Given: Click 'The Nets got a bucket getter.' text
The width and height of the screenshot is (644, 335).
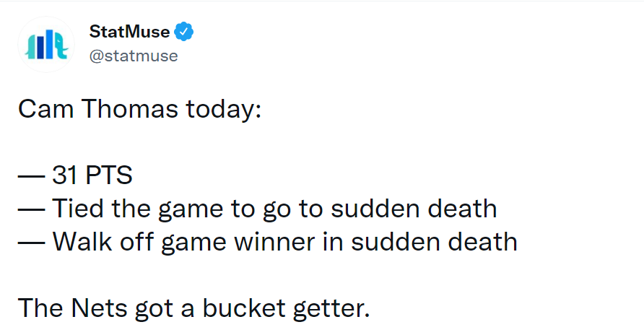Looking at the screenshot, I should [x=194, y=308].
